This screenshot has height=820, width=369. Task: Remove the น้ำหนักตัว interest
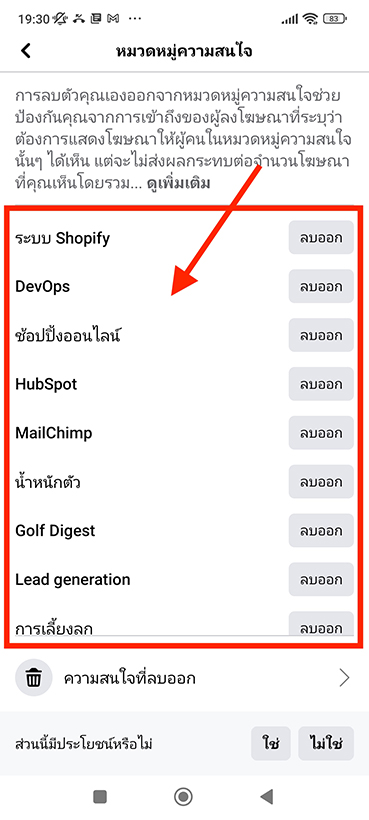tap(321, 482)
